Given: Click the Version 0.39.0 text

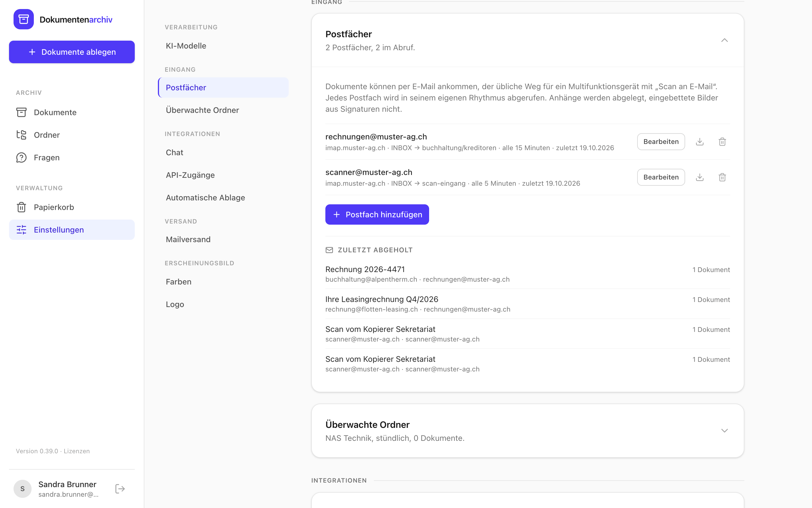Looking at the screenshot, I should coord(37,451).
